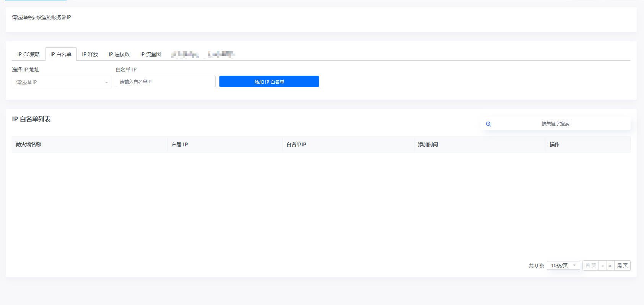Click the previous page « button
The height and width of the screenshot is (305, 644).
603,266
